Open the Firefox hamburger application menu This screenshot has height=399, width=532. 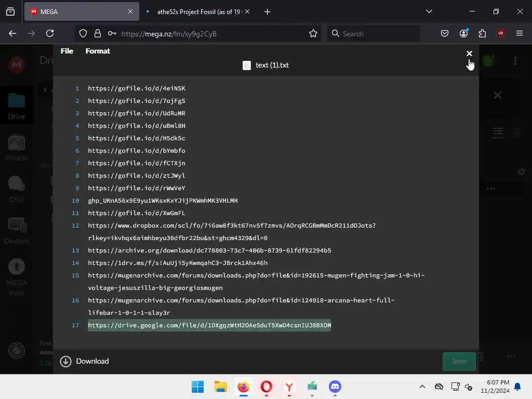520,33
